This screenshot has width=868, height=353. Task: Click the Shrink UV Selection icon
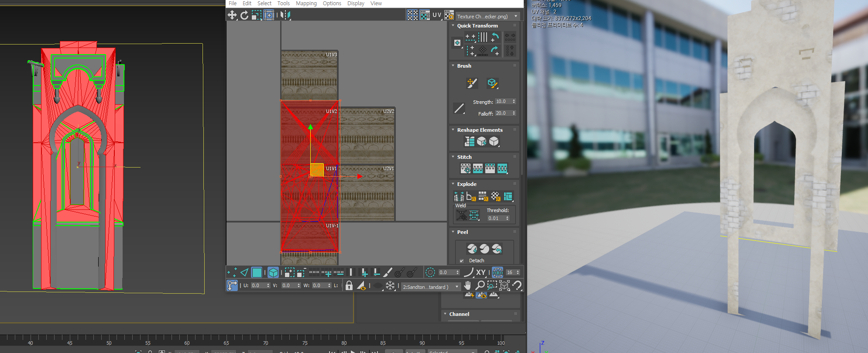(301, 273)
